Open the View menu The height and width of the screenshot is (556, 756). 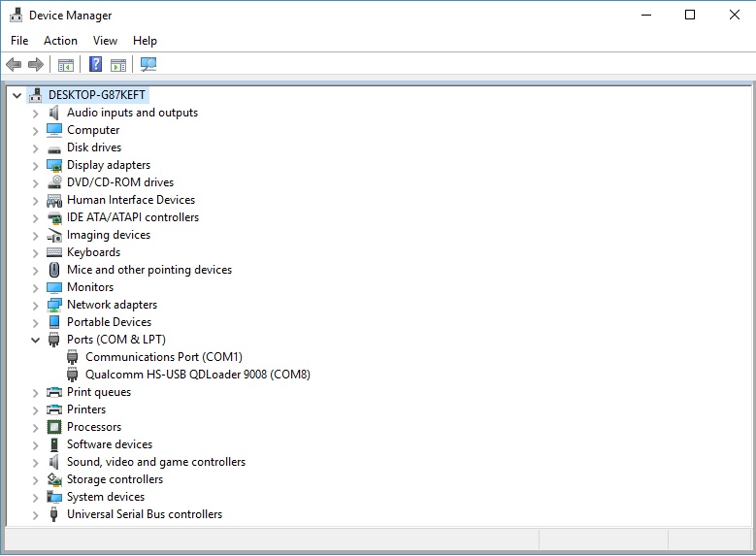pyautogui.click(x=105, y=41)
